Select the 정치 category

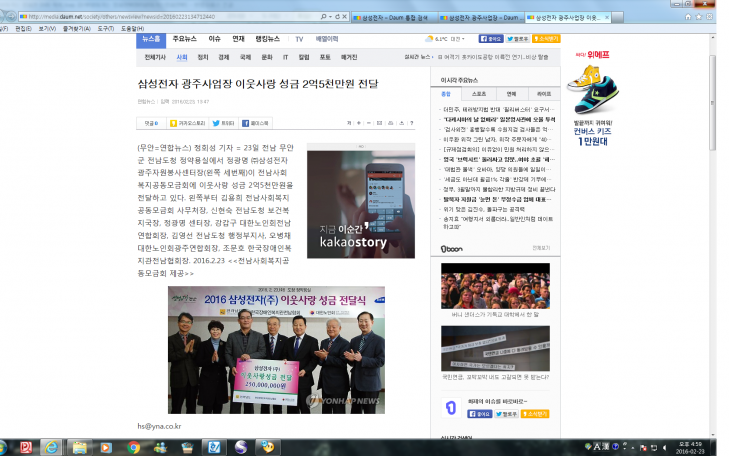pos(203,57)
